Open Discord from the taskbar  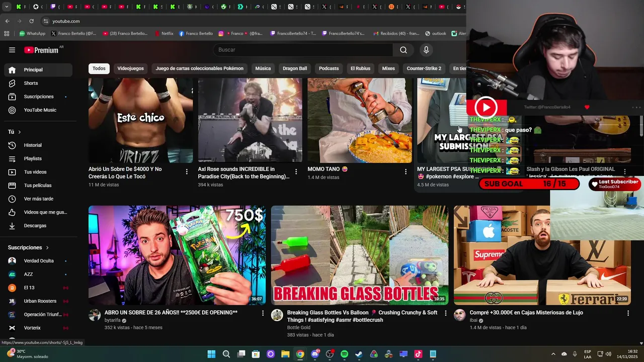click(x=315, y=354)
